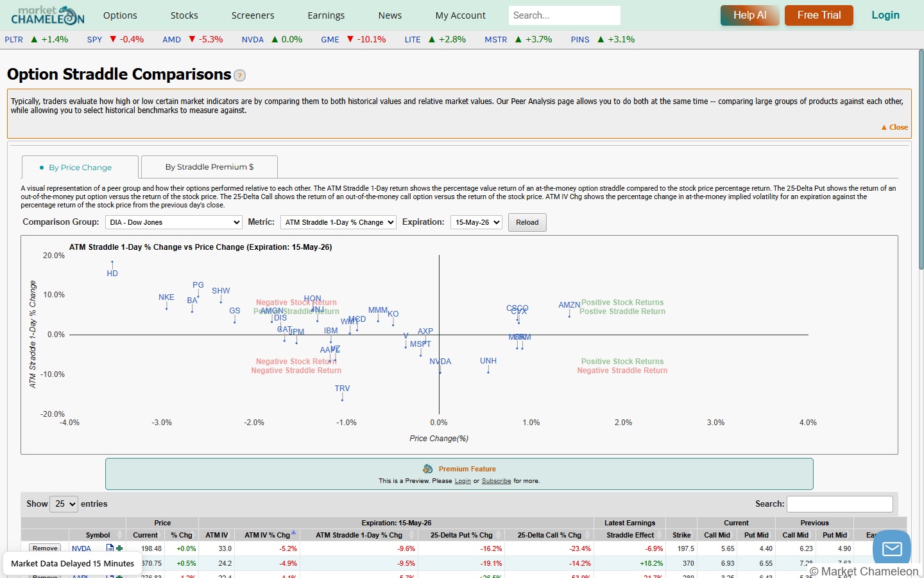Open the MSTR ticker link
The image size is (924, 578).
(x=496, y=39)
